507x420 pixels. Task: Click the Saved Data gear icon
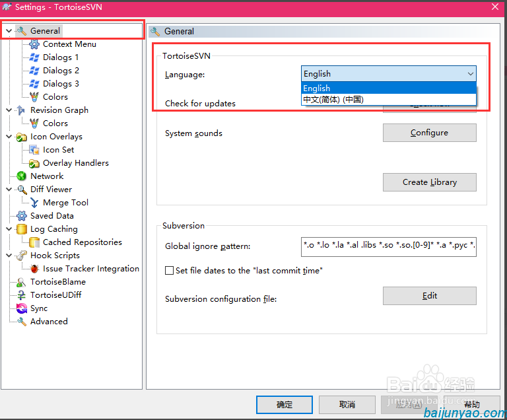point(21,216)
